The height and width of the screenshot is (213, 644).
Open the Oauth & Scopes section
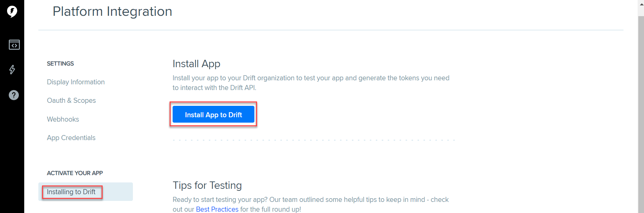point(71,100)
